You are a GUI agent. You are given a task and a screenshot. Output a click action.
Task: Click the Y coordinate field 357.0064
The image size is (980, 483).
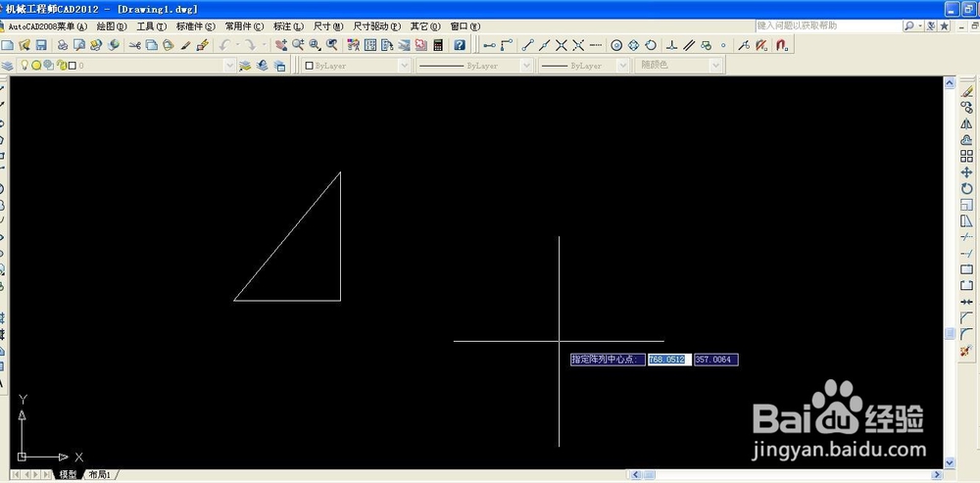[x=716, y=360]
